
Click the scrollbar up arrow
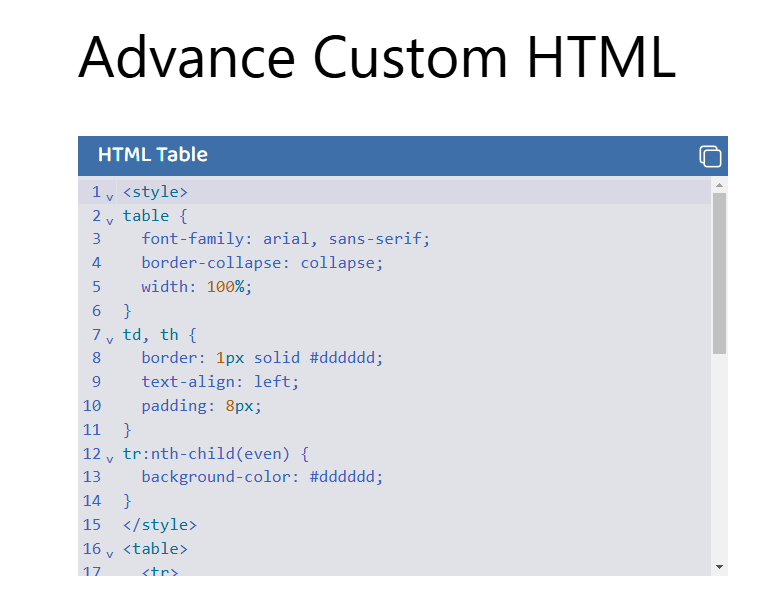(x=719, y=185)
